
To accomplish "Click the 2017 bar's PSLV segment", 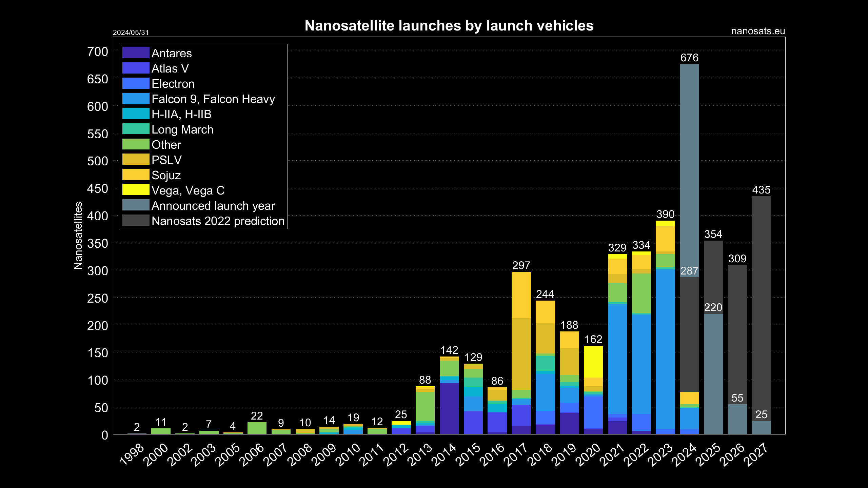I will (521, 354).
